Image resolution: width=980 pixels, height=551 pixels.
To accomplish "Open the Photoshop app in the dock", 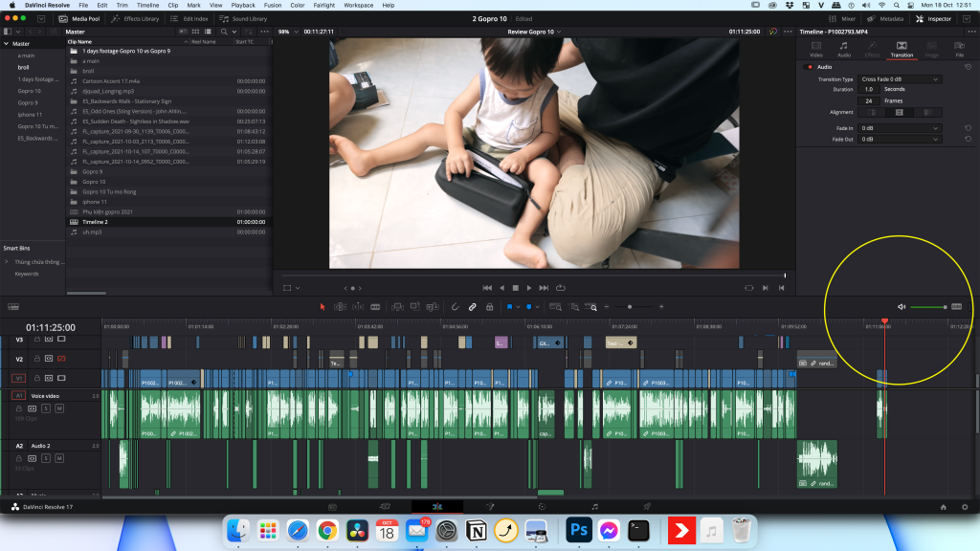I will point(577,529).
